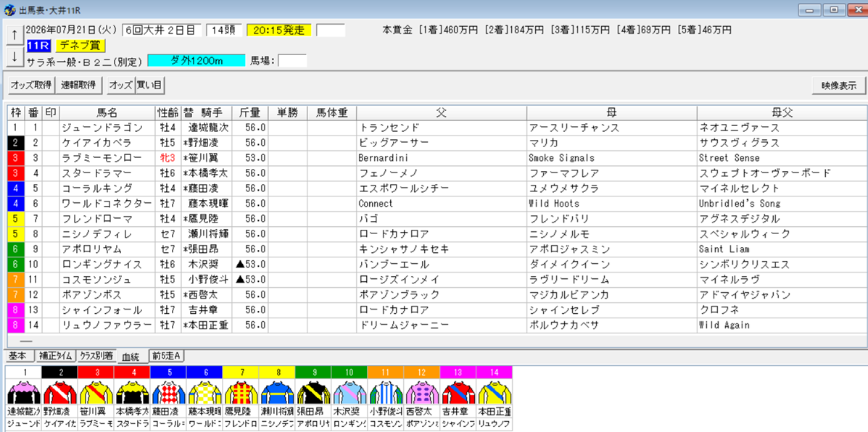Image resolution: width=868 pixels, height=432 pixels.
Task: Select horse name ケイアイカペラ
Action: click(99, 143)
